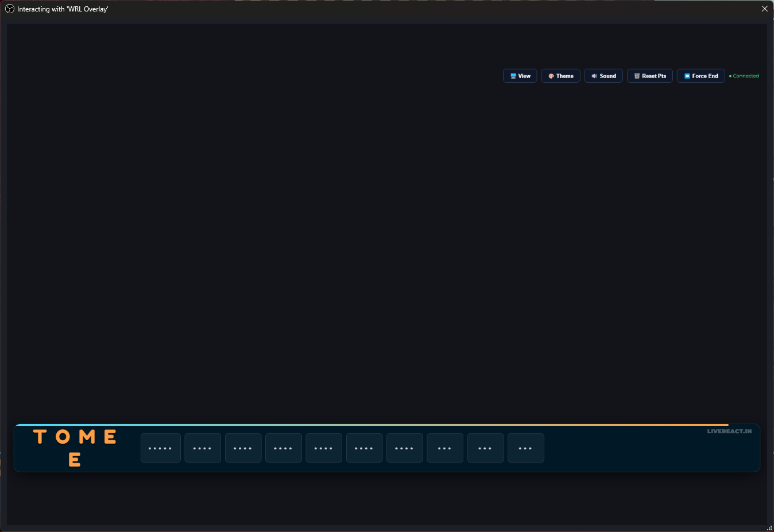This screenshot has height=532, width=774.
Task: Toggle Sound with the speaker button
Action: (x=603, y=76)
